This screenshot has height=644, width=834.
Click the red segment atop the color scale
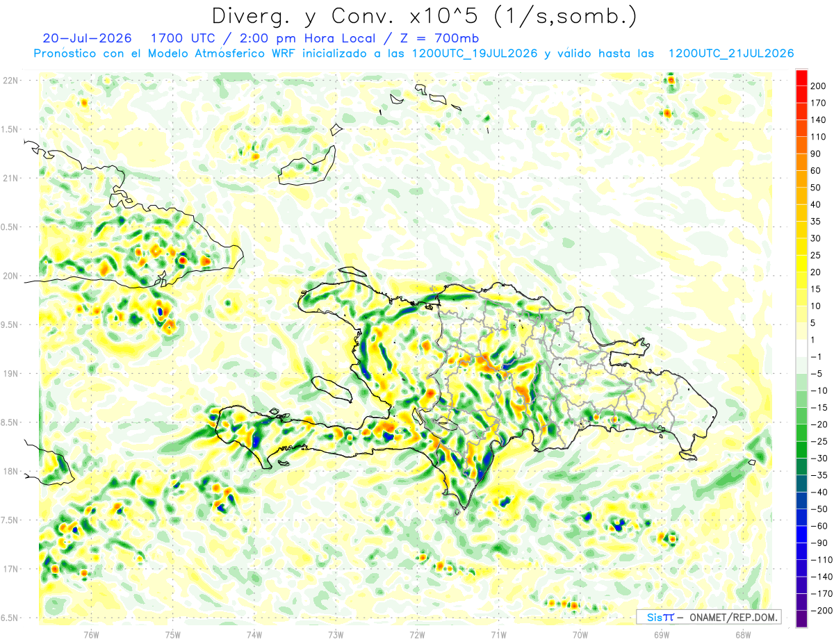click(x=801, y=77)
